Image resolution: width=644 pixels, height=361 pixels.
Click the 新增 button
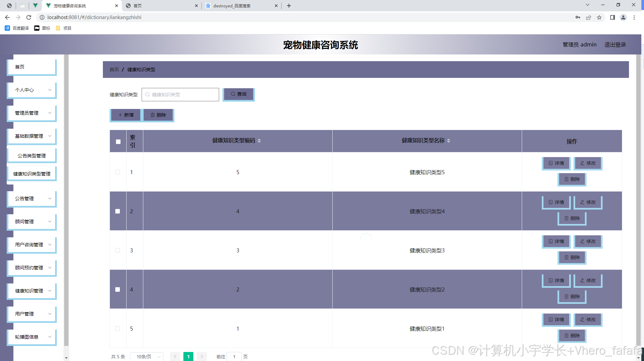[x=126, y=115]
